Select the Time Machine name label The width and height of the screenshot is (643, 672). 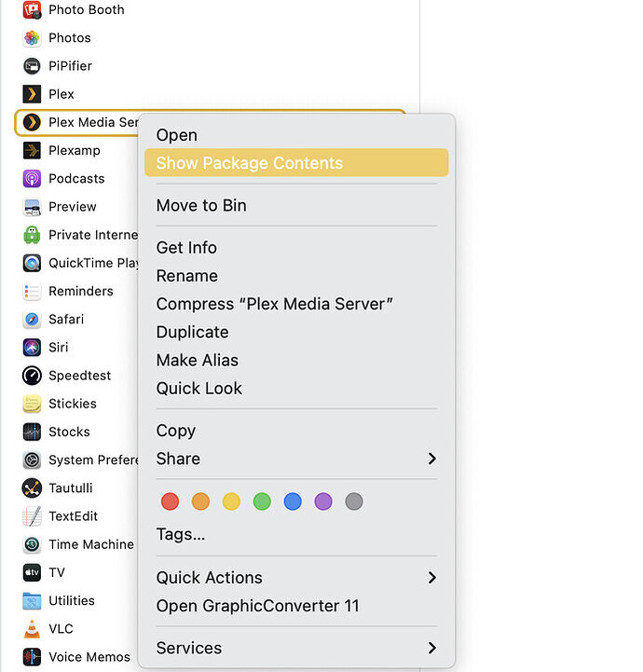pyautogui.click(x=91, y=544)
